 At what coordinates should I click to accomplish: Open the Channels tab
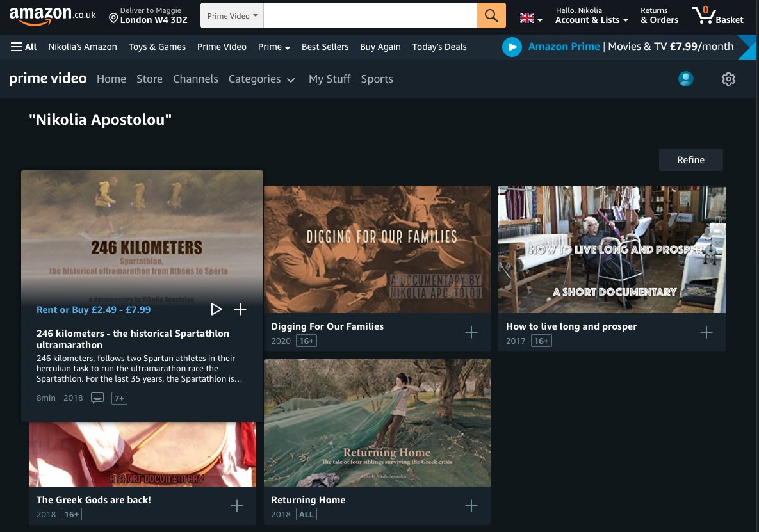pos(195,79)
